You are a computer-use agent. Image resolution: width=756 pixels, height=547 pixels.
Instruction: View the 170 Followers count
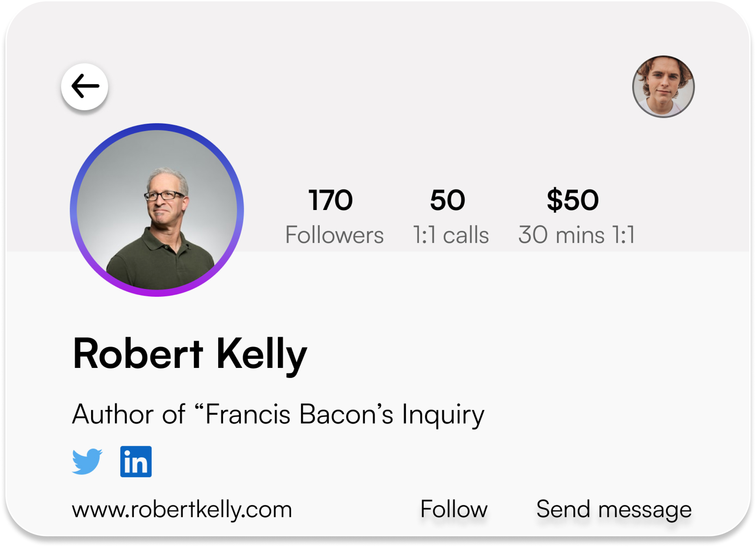pos(331,200)
